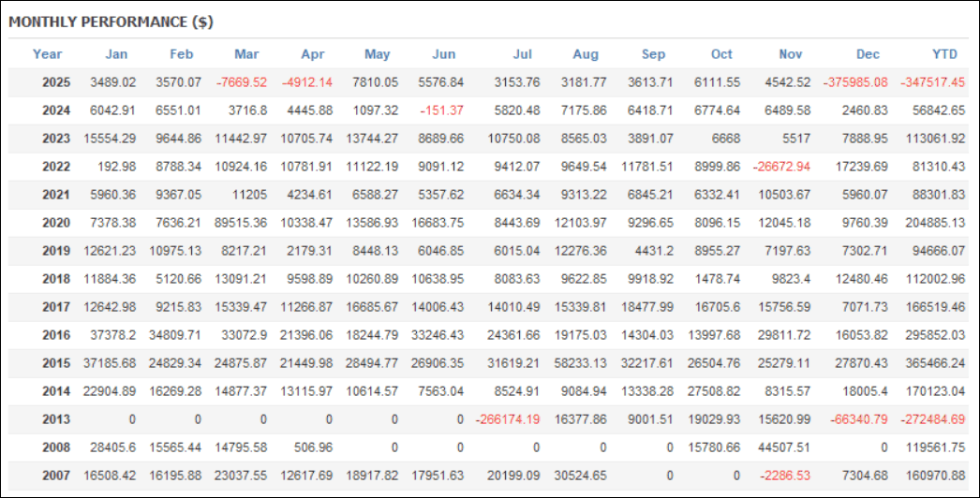Click the 2007 year row label

[57, 476]
